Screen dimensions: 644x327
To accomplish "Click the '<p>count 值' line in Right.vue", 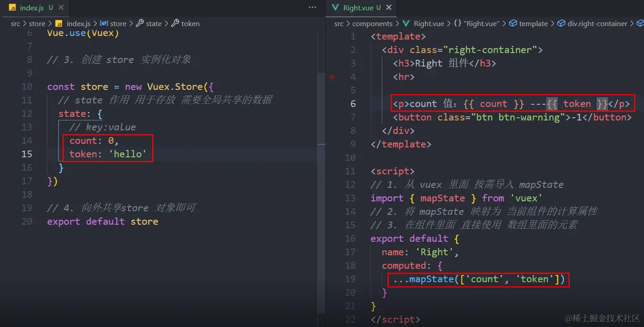I will [512, 104].
